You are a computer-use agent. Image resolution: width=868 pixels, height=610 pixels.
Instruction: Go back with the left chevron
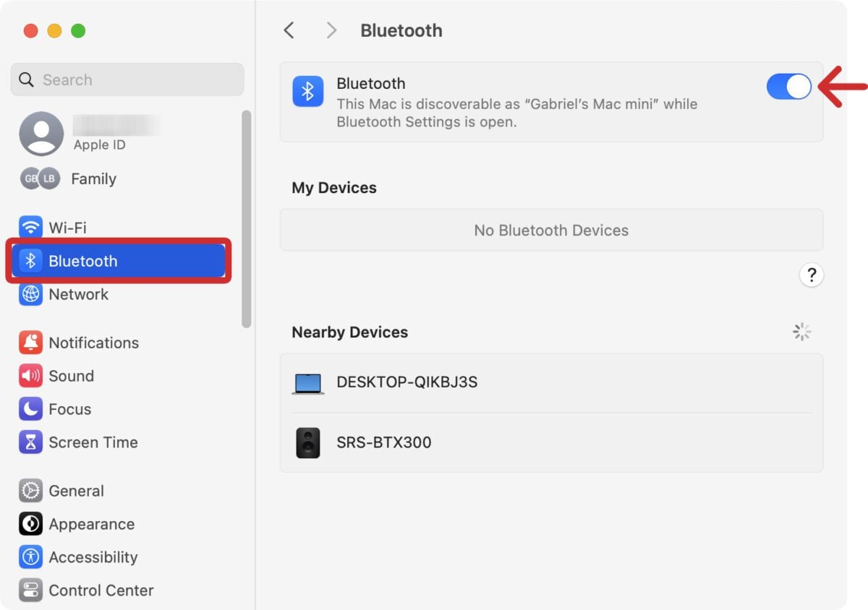[289, 30]
